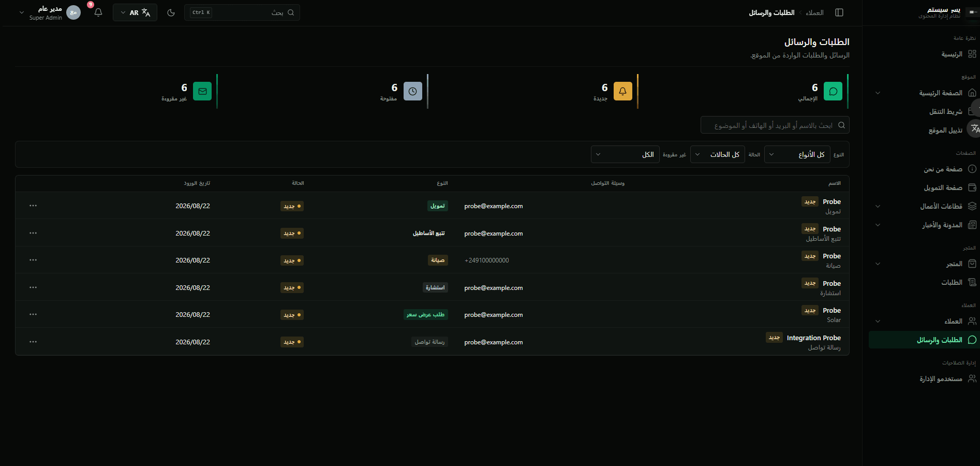Open actions menu for the استشارة row
Viewport: 980px width, 466px height.
[x=33, y=287]
